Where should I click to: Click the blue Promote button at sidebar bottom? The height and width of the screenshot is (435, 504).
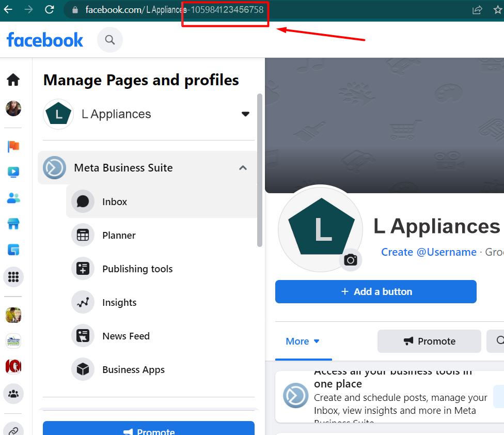pos(149,429)
